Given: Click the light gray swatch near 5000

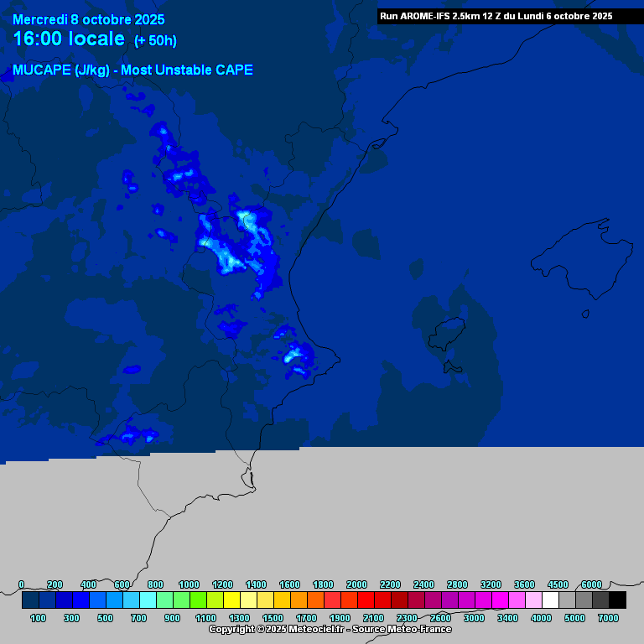Looking at the screenshot, I should pyautogui.click(x=567, y=600).
